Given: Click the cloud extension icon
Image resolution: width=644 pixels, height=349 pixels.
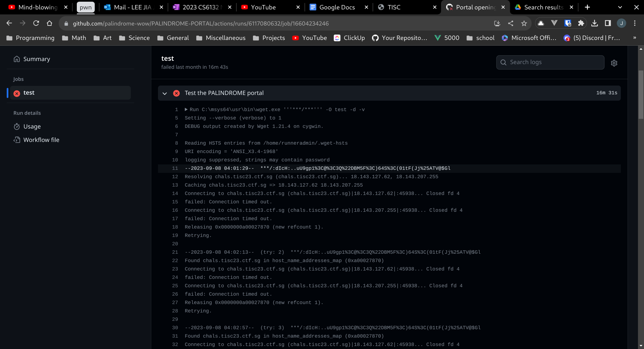Looking at the screenshot, I should (541, 23).
